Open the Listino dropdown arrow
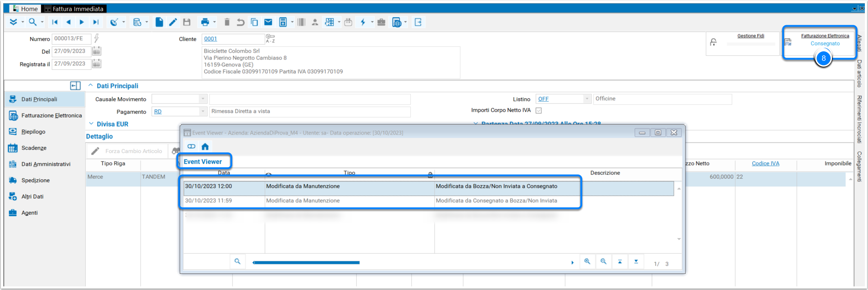 [586, 99]
